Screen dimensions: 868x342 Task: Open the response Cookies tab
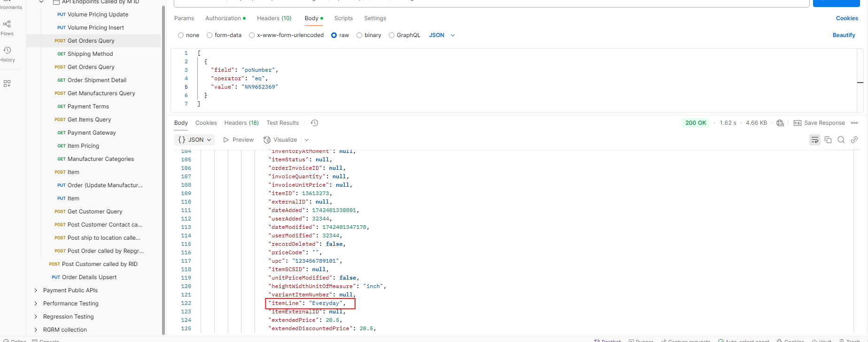click(206, 123)
